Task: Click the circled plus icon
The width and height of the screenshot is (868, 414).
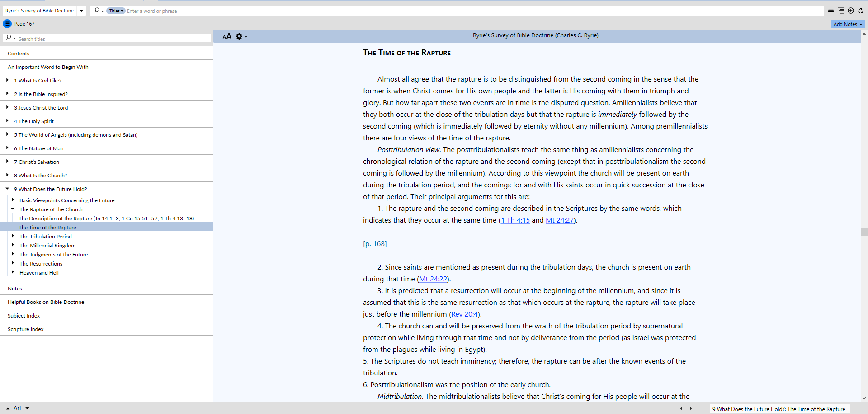Action: click(x=850, y=11)
